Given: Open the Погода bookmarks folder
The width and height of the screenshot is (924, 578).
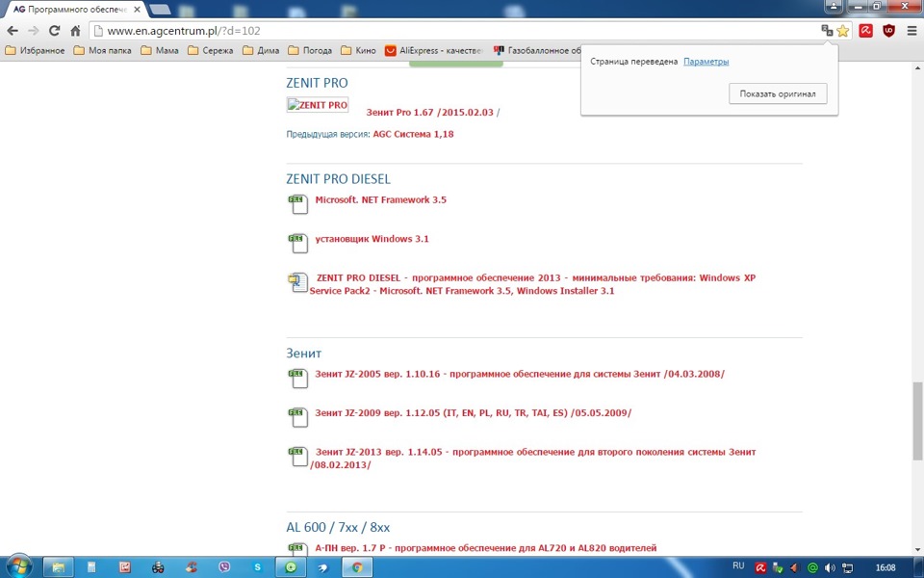Looking at the screenshot, I should coord(310,51).
